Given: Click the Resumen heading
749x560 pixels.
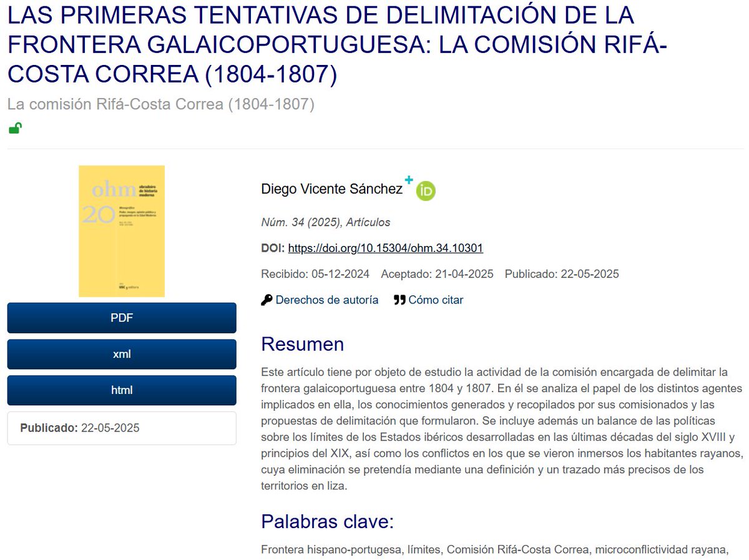Looking at the screenshot, I should click(x=302, y=345).
